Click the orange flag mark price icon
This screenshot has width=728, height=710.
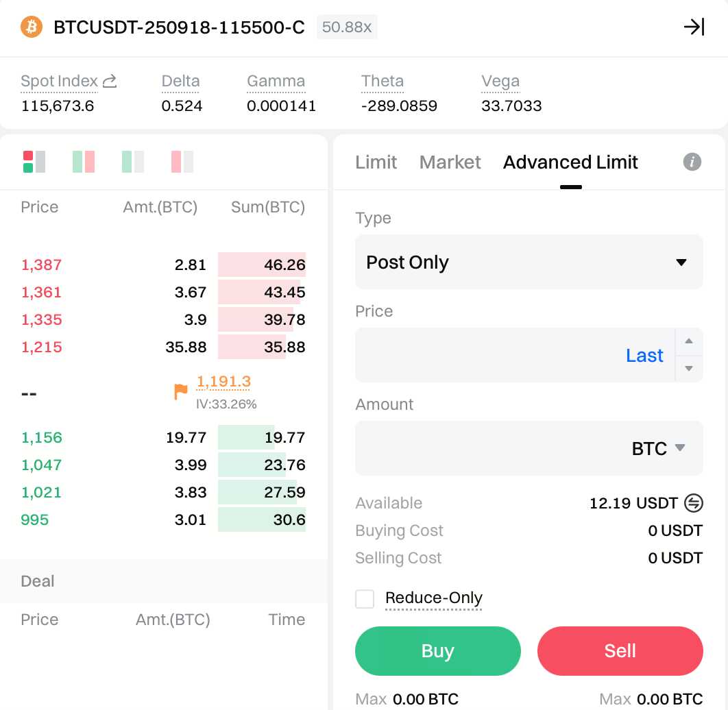point(180,391)
